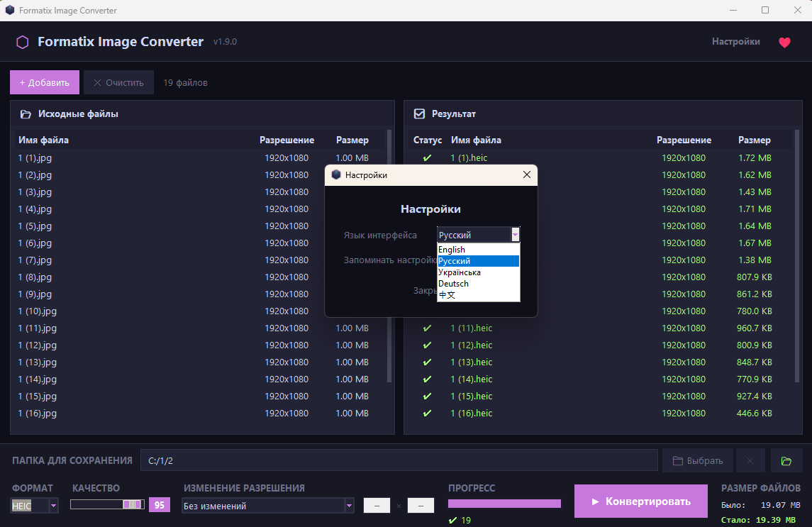Adjust the quality slider
This screenshot has height=527, width=812.
107,504
